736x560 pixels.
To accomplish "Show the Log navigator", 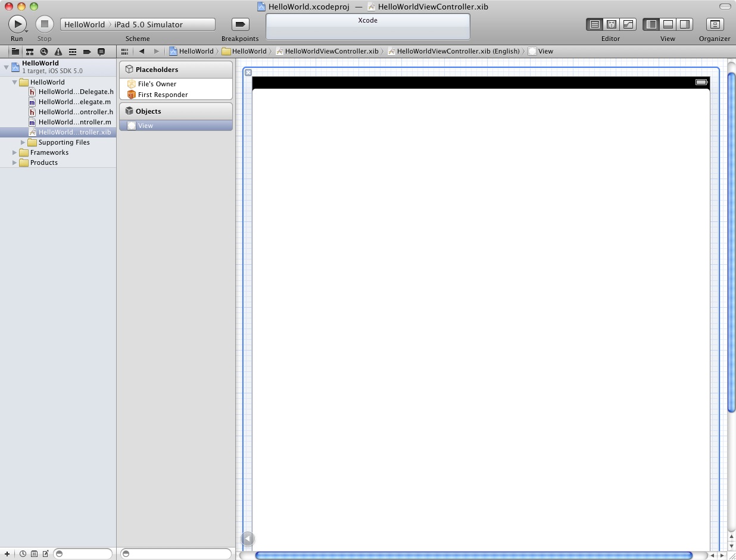I will 101,52.
